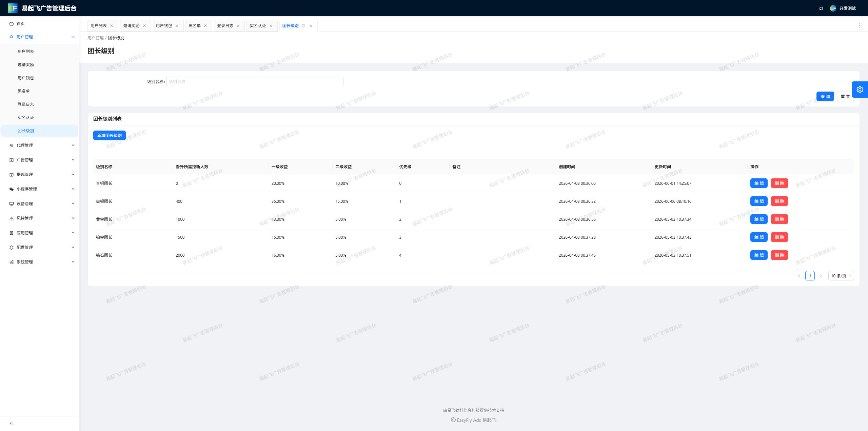Open 邀请奖励 in the sidebar

(40, 65)
